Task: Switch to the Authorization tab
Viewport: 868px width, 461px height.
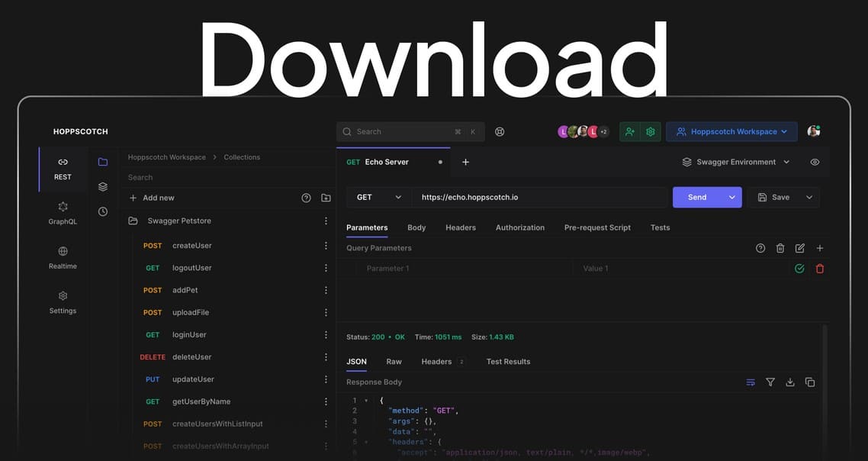Action: tap(519, 227)
